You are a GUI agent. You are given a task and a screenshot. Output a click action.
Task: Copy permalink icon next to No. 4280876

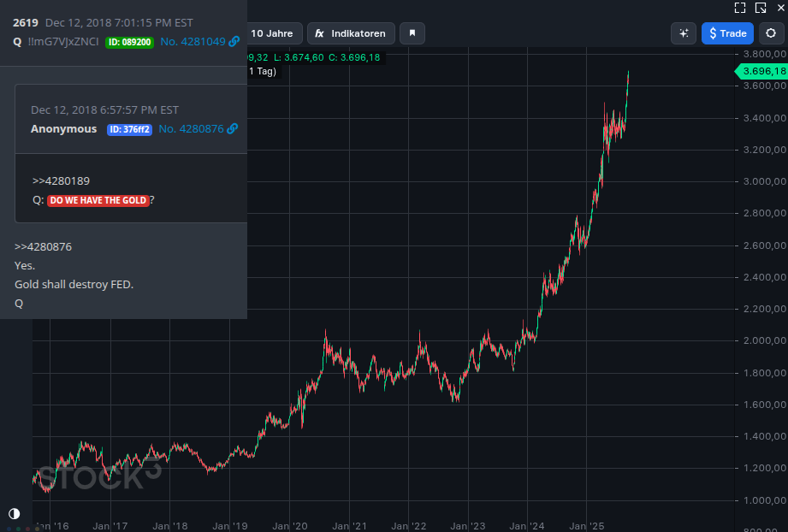click(x=232, y=128)
